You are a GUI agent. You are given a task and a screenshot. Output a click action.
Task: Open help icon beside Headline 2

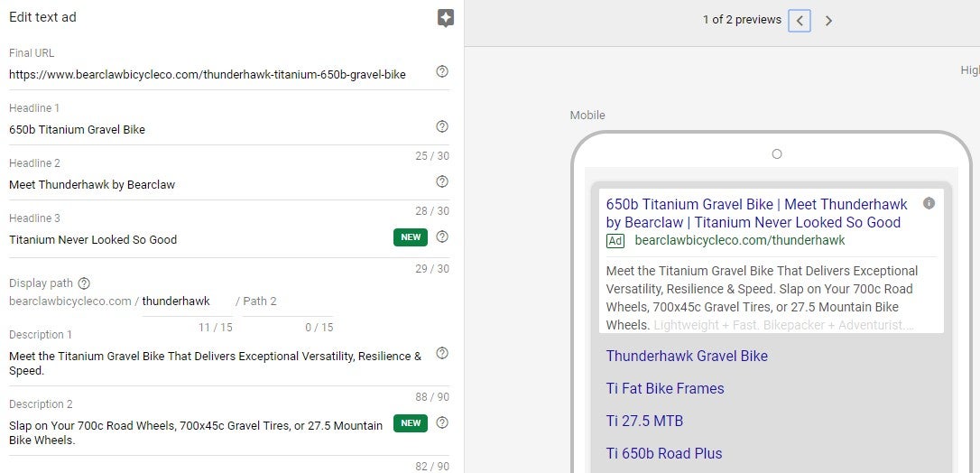pyautogui.click(x=442, y=181)
